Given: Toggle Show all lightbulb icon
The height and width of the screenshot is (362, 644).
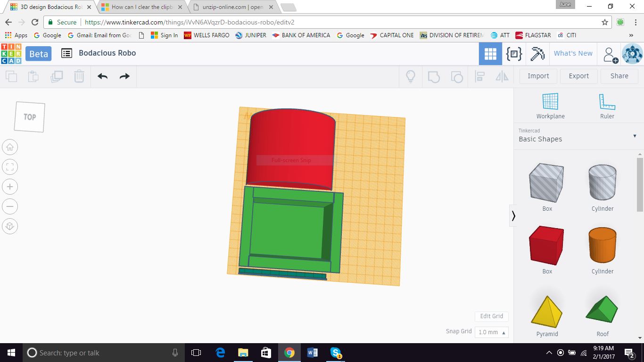Looking at the screenshot, I should click(x=411, y=76).
